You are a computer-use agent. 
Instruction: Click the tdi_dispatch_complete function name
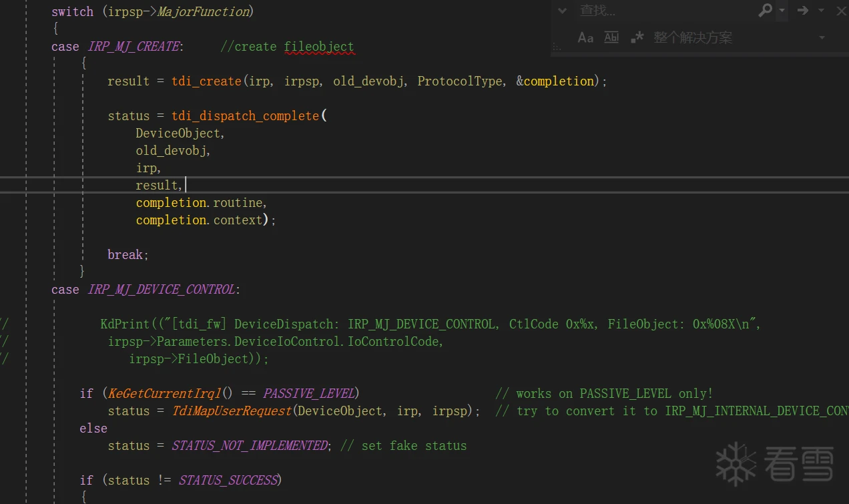(x=245, y=116)
